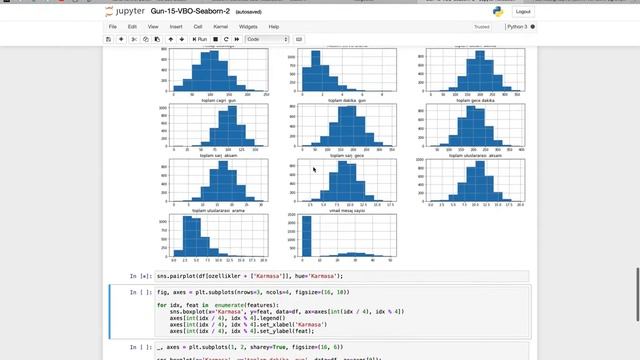Click the toplam sarj aksam histogram
Image resolution: width=640 pixels, height=360 pixels.
point(219,180)
